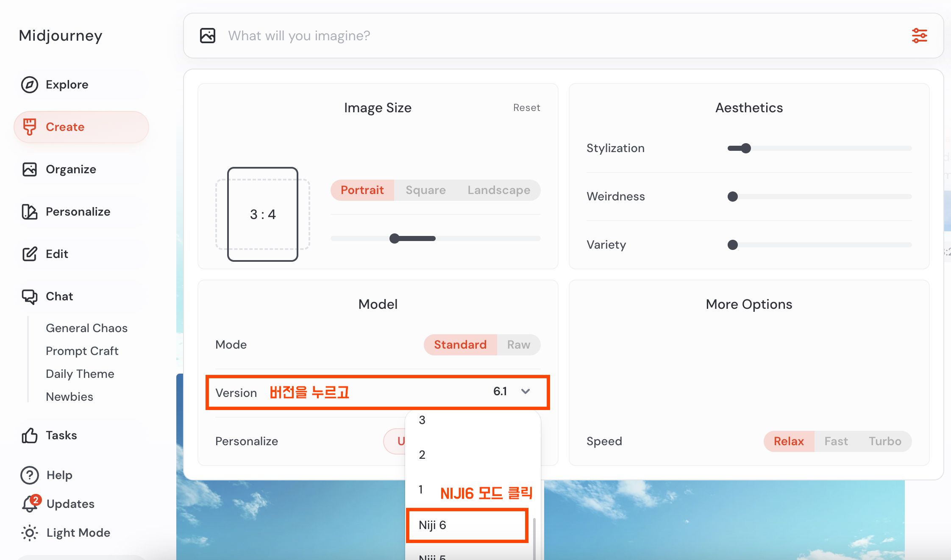
Task: Focus the 'What will you imagine?' prompt field
Action: point(551,36)
